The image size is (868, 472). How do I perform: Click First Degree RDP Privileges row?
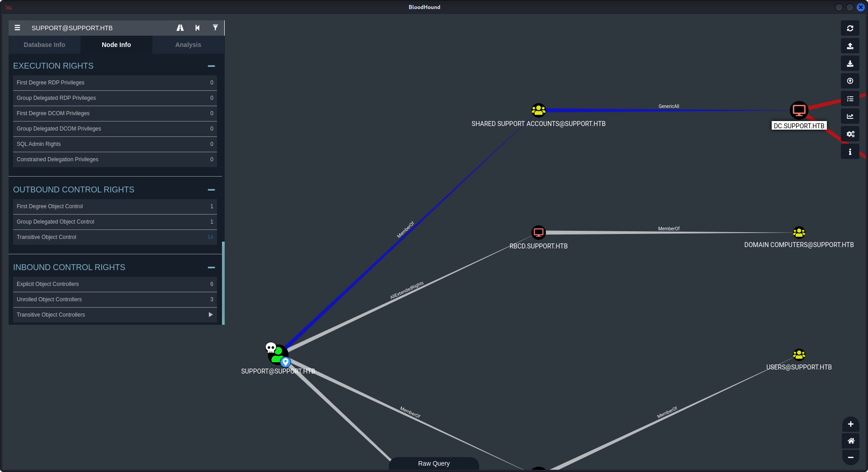[x=115, y=83]
